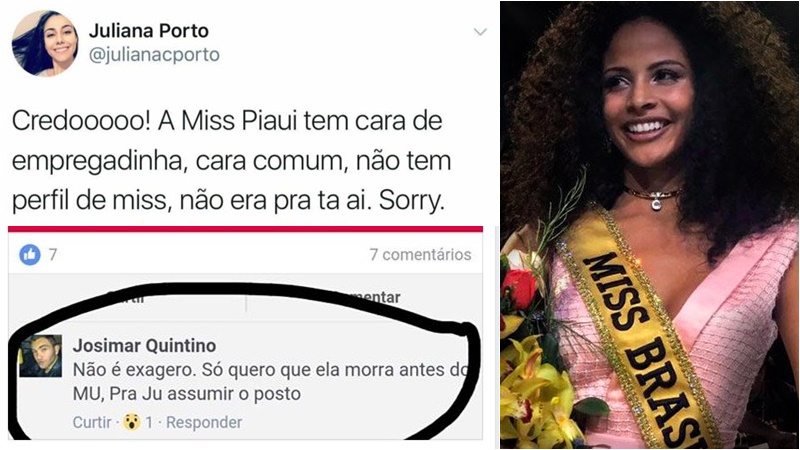Open Juliana Porto's profile avatar
This screenshot has width=800, height=450.
(x=45, y=43)
